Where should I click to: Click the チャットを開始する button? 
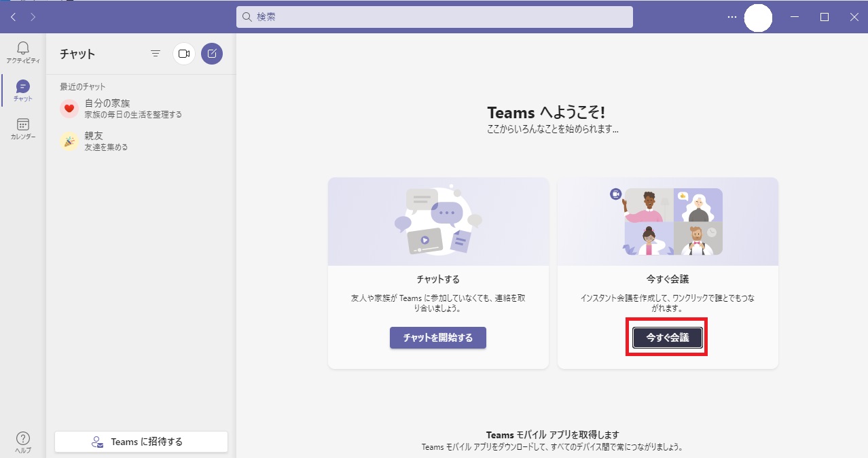pos(438,338)
